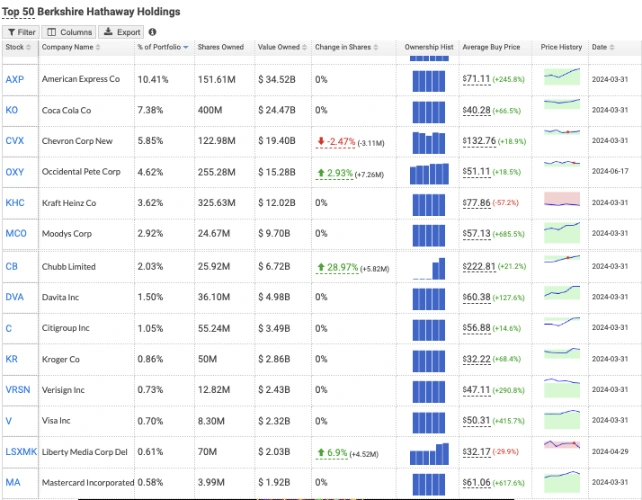Click American Express ownership history bars

click(429, 81)
